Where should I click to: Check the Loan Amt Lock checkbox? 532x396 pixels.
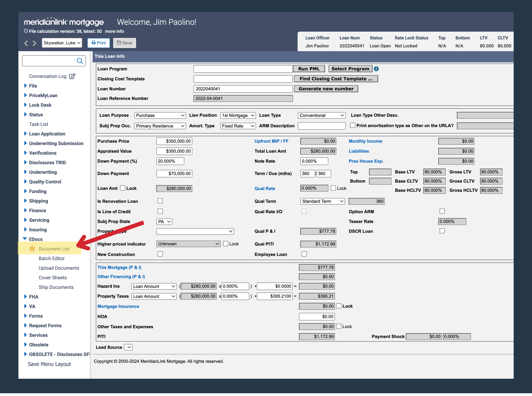[123, 188]
